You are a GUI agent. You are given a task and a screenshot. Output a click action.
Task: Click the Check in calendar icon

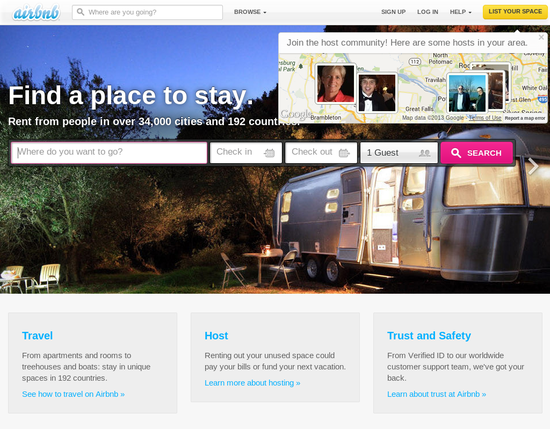[269, 153]
